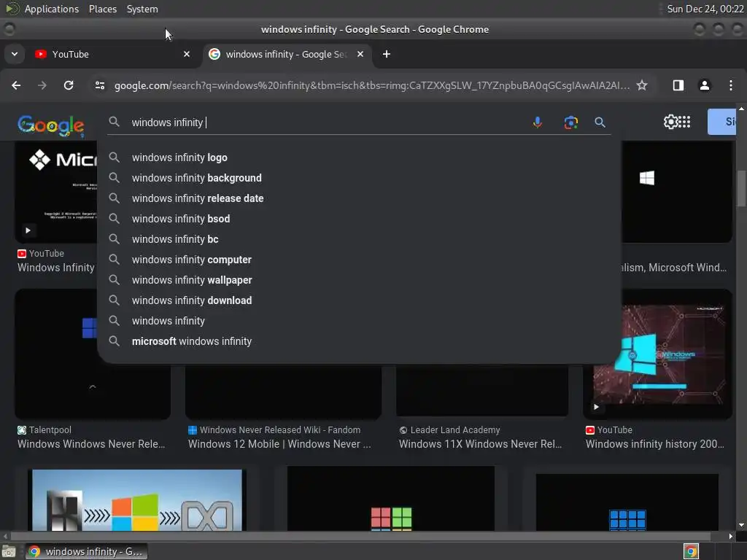747x560 pixels.
Task: Choose suggestion windows infinity computer
Action: click(x=359, y=260)
